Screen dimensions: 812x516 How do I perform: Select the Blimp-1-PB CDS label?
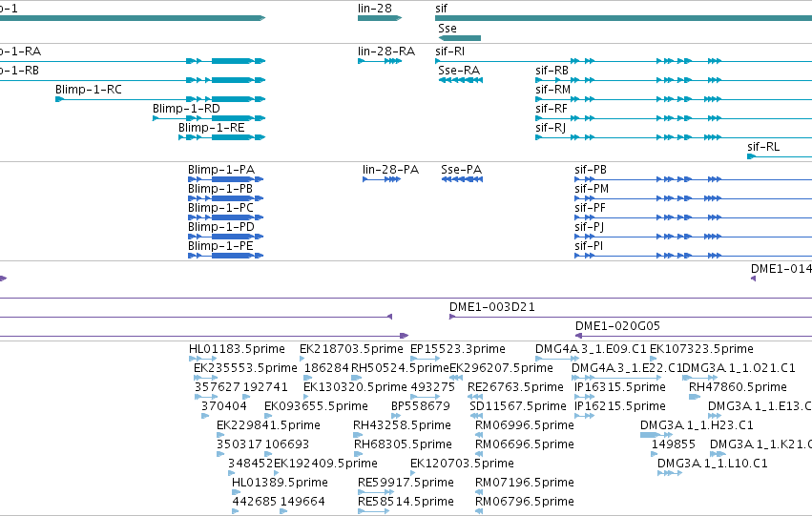[x=220, y=189]
